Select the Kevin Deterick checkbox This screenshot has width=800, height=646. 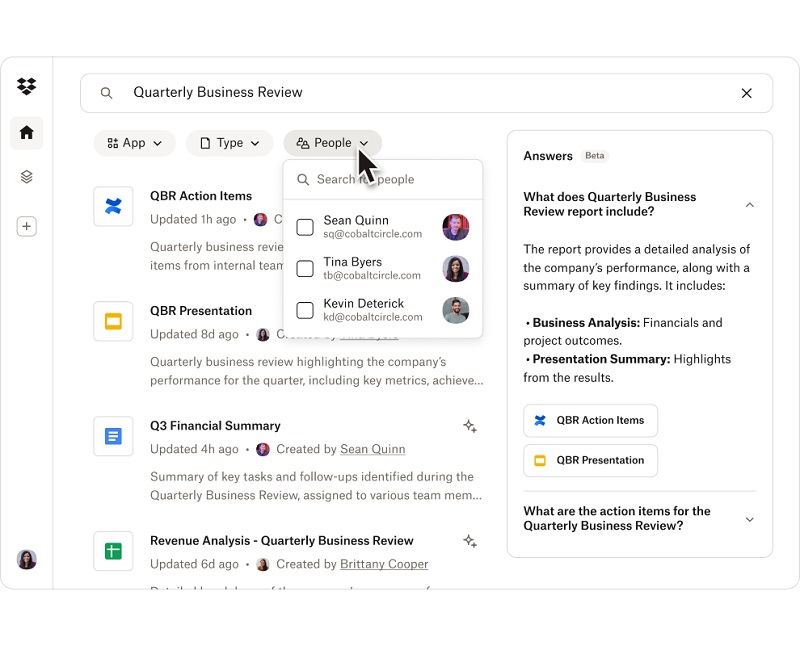(x=305, y=310)
